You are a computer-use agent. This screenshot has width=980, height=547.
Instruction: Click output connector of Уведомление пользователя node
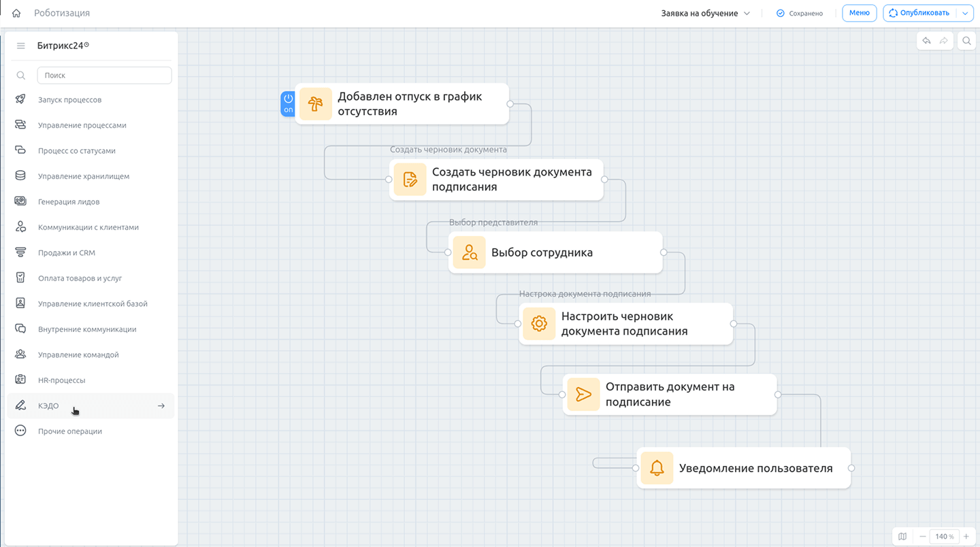pos(851,468)
